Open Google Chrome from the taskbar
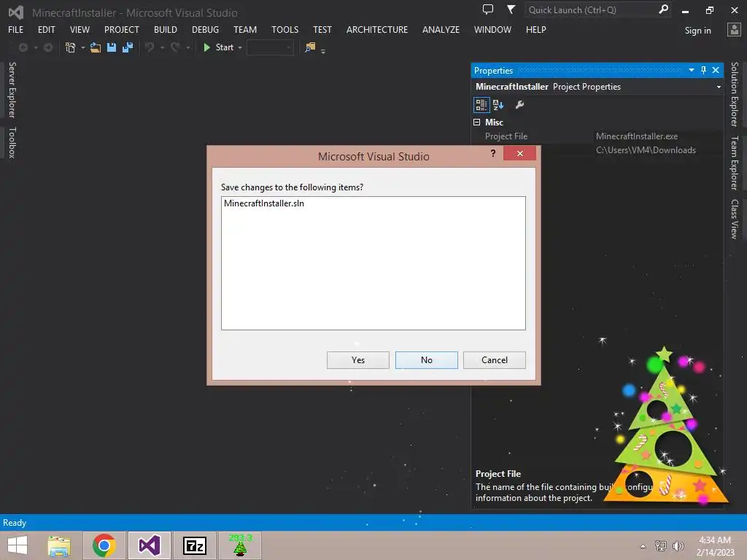Viewport: 747px width, 560px height. 104,545
